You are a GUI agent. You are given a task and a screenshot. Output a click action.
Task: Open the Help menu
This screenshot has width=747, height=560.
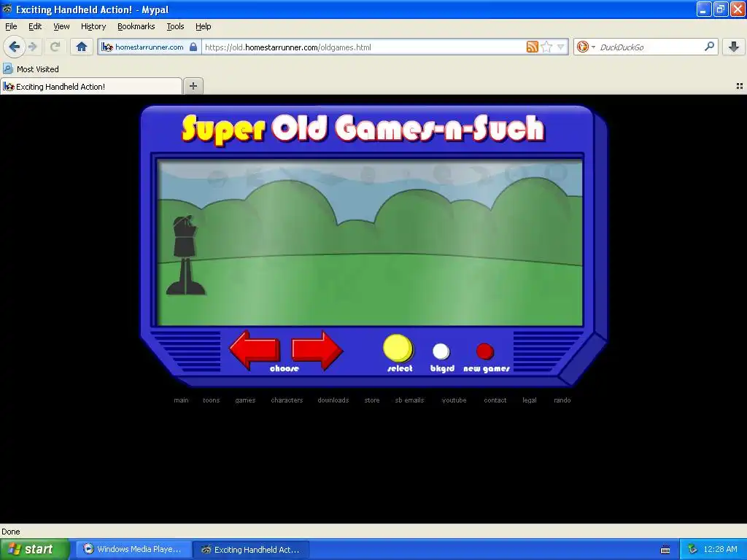(203, 26)
